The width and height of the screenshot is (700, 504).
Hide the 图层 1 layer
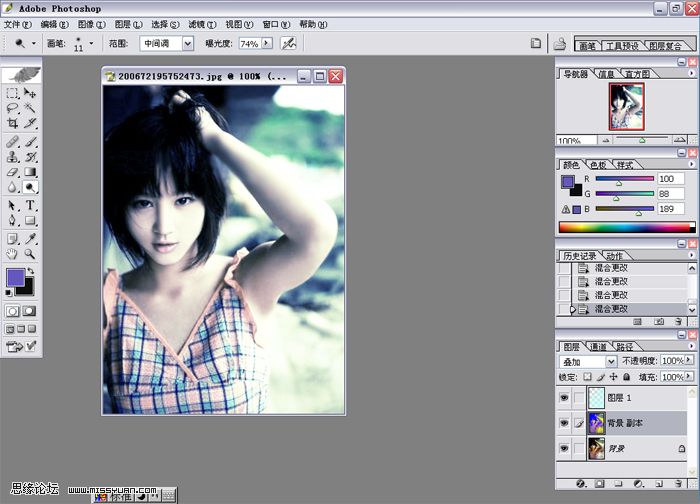point(564,397)
